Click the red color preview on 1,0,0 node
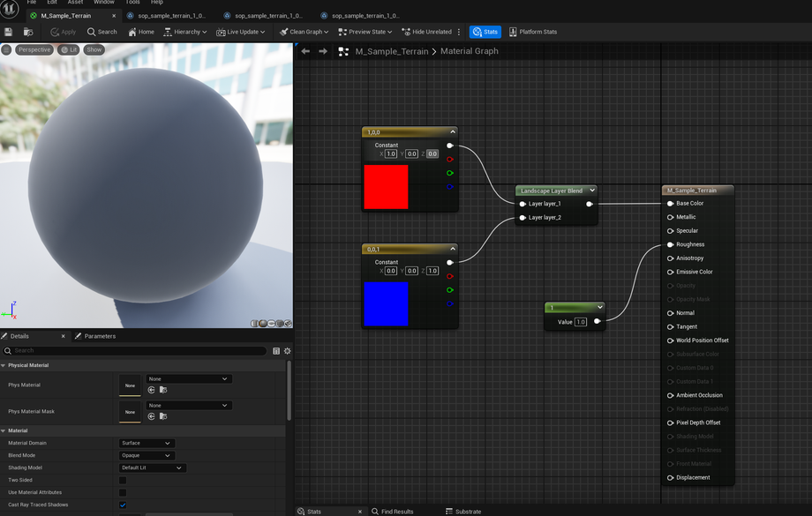Screen dimensions: 812x516 [x=386, y=187]
